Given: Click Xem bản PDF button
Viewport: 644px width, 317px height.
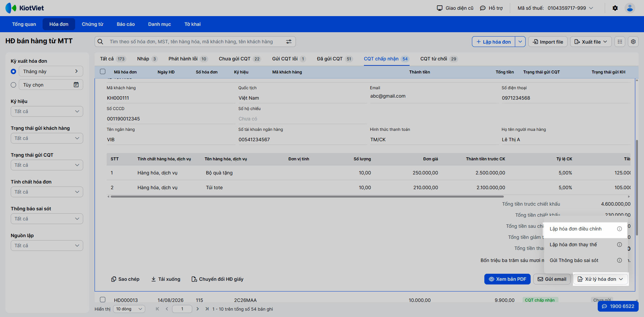Looking at the screenshot, I should click(507, 279).
